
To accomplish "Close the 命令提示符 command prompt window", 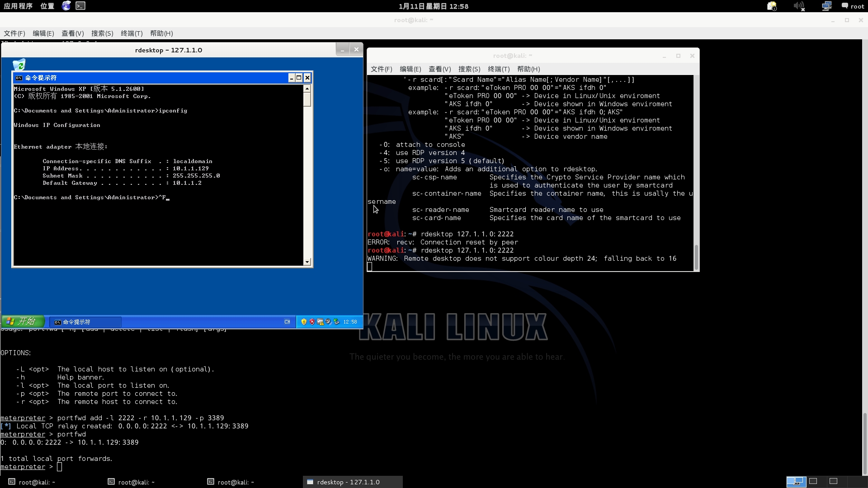I will [307, 78].
